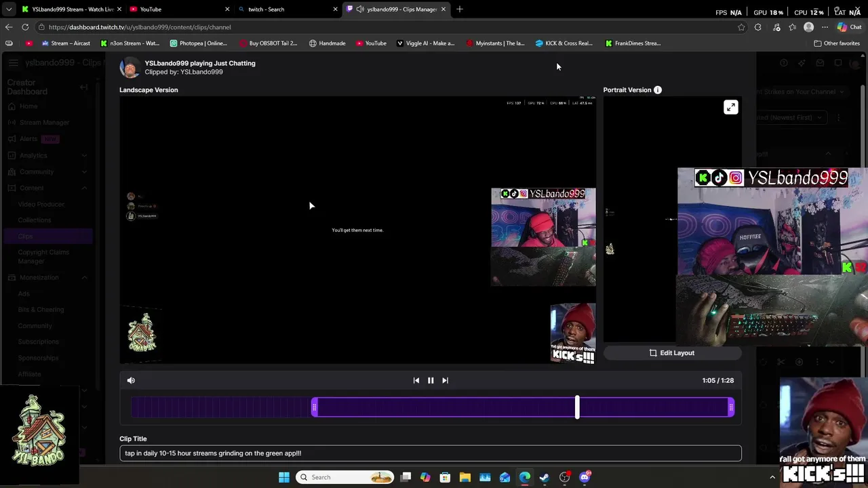Open a new browser tab
This screenshot has width=868, height=488.
tap(460, 9)
